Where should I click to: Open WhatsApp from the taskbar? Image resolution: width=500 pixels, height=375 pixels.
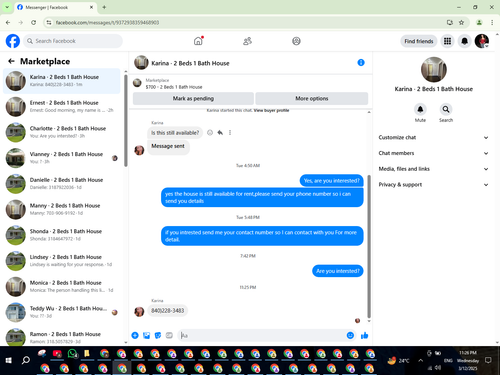(72, 354)
